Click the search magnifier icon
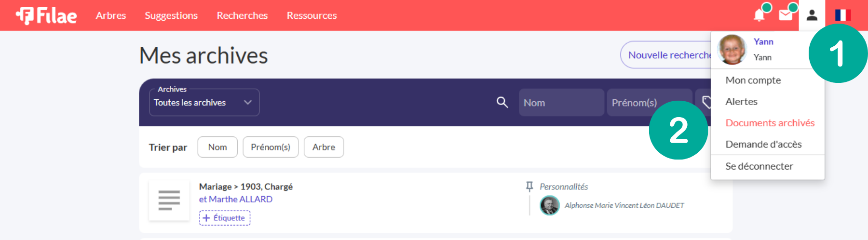 pyautogui.click(x=502, y=102)
